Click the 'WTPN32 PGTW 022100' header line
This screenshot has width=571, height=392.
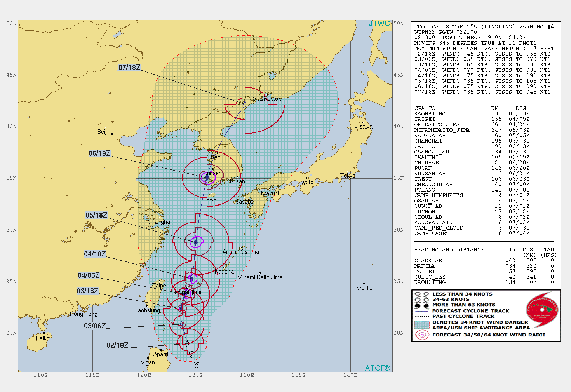(x=446, y=32)
